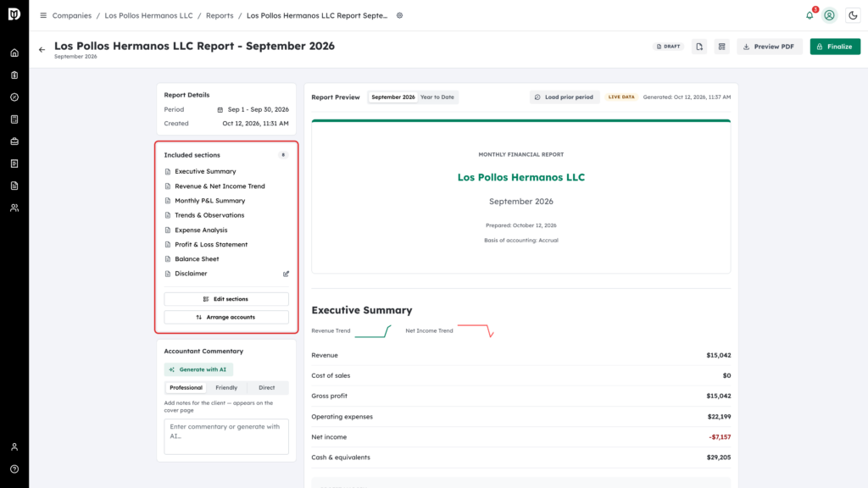
Task: Click Generate with AI button
Action: pyautogui.click(x=198, y=369)
